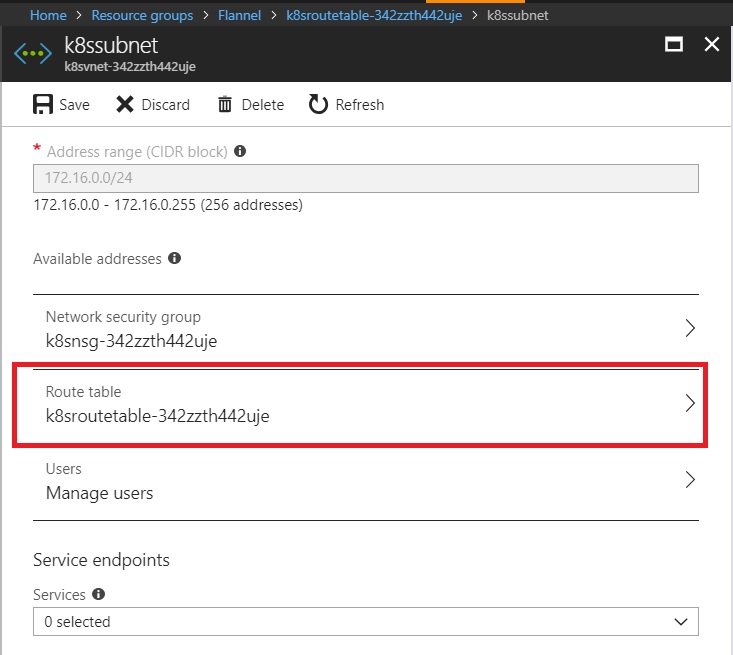733x655 pixels.
Task: Click Manage users text
Action: point(100,493)
